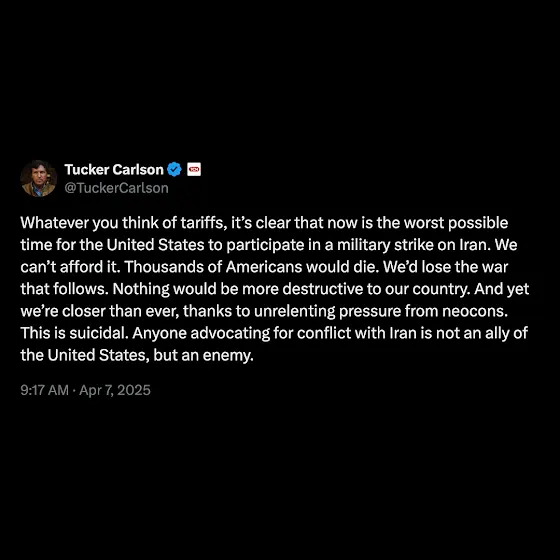Click the Apr 7, 2025 date
Image resolution: width=560 pixels, height=560 pixels.
point(115,390)
